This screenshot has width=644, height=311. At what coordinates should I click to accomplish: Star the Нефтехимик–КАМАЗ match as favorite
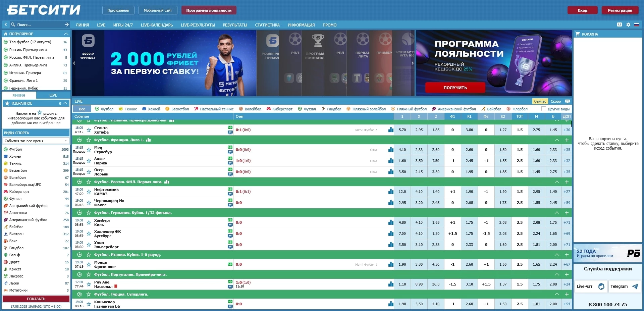[89, 192]
